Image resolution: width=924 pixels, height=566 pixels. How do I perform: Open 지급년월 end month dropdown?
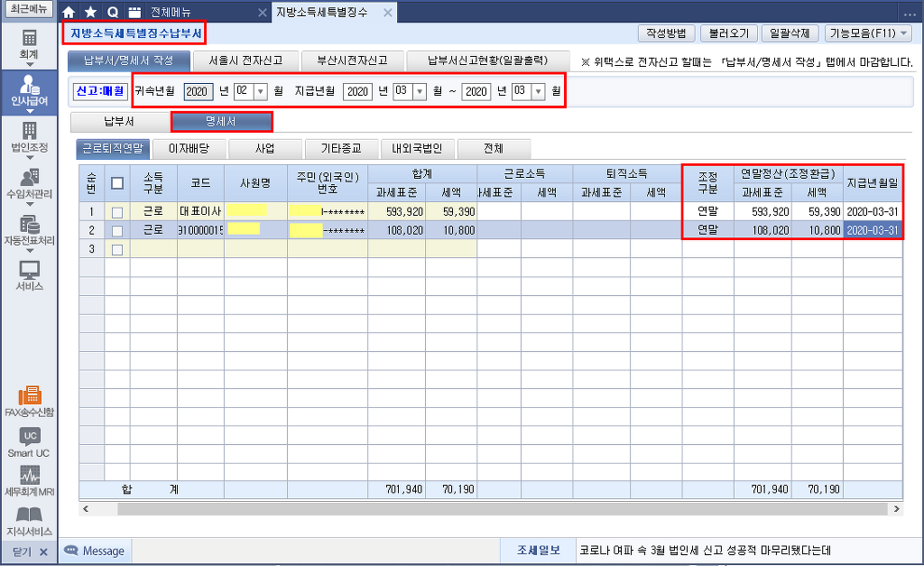[x=539, y=91]
